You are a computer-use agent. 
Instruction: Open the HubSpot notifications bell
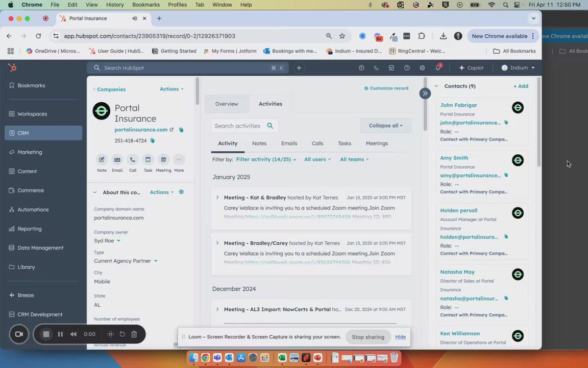437,68
